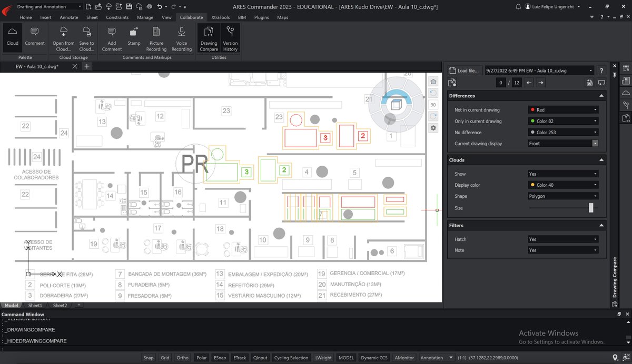632x364 pixels.
Task: Open the BIM ribbon tab
Action: (x=242, y=17)
